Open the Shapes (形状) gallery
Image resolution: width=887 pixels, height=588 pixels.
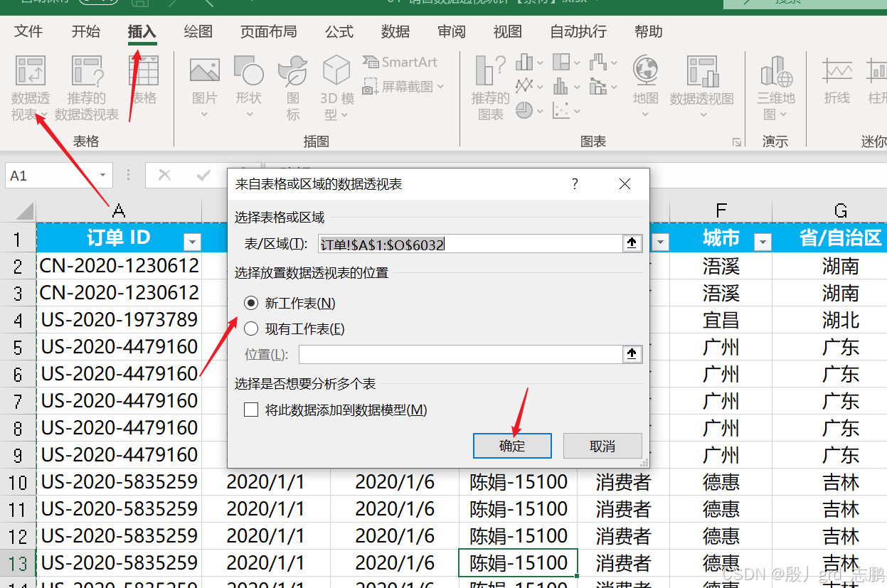(x=249, y=87)
